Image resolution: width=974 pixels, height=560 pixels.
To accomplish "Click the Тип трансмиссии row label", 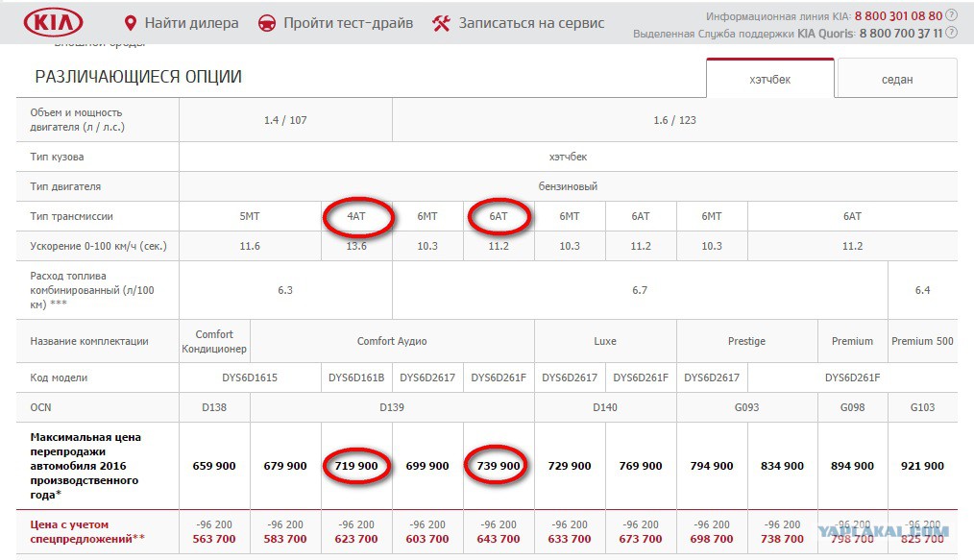I will click(71, 216).
